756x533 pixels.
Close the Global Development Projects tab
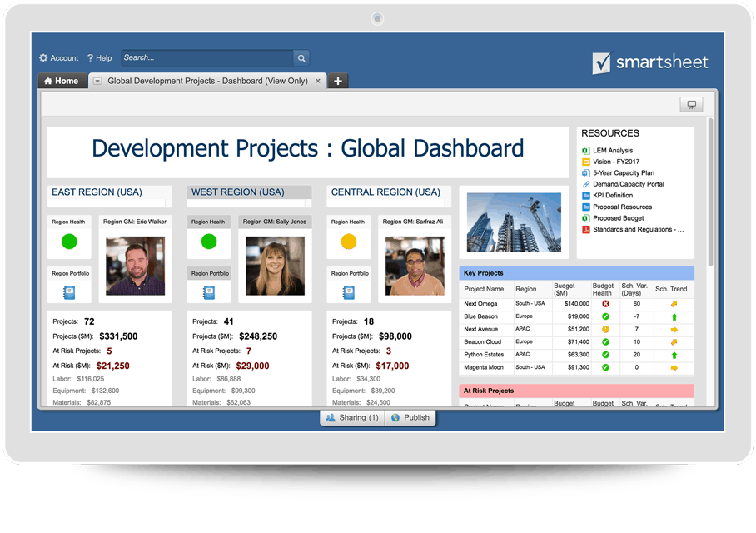[x=318, y=82]
